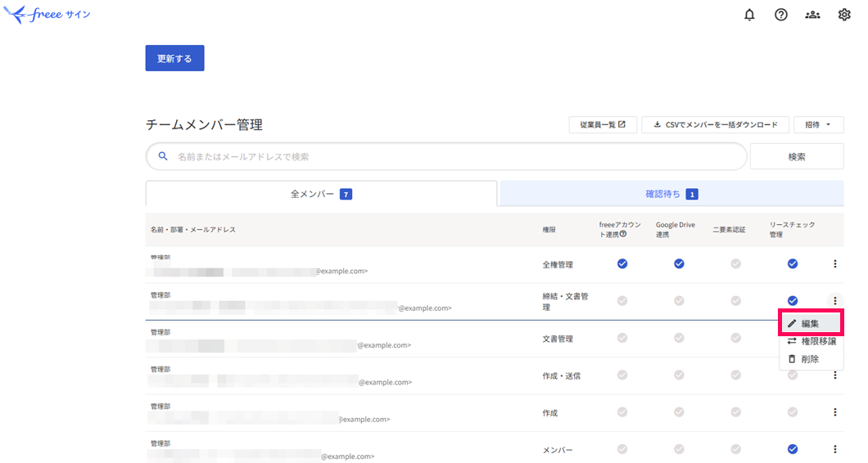Click the 権限 column header
This screenshot has width=868, height=463.
[x=549, y=230]
